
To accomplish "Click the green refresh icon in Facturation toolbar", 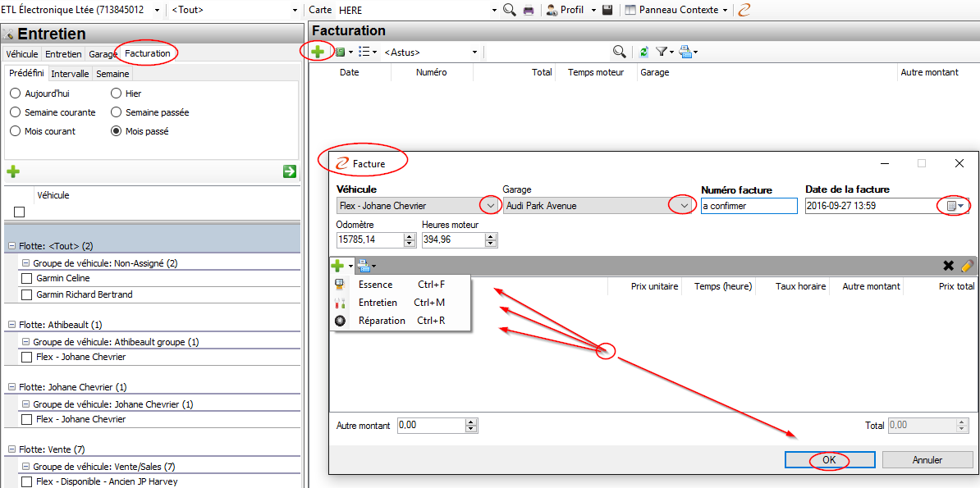I will tap(643, 52).
